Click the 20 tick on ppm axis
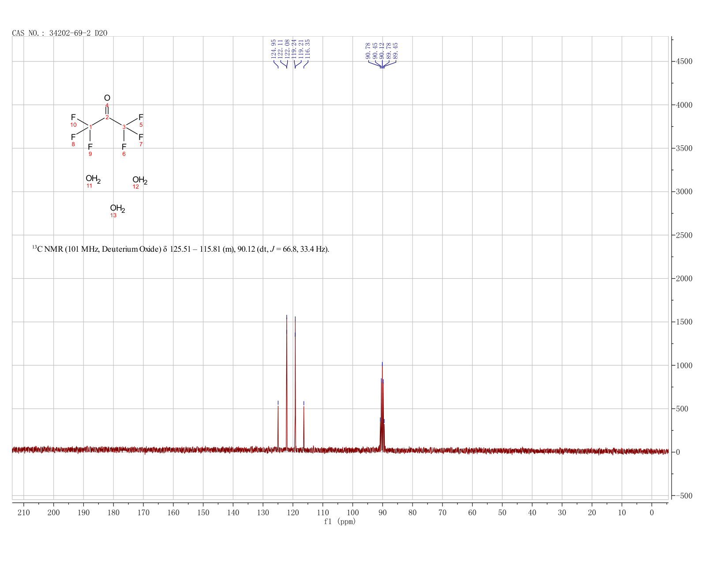The width and height of the screenshot is (728, 563). tap(592, 512)
